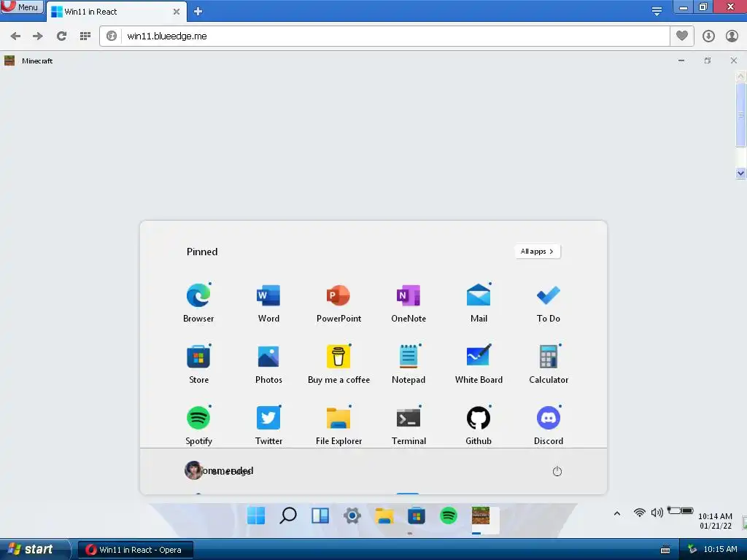Screen dimensions: 747x560
Task: Go forward in browser history
Action: (x=38, y=36)
